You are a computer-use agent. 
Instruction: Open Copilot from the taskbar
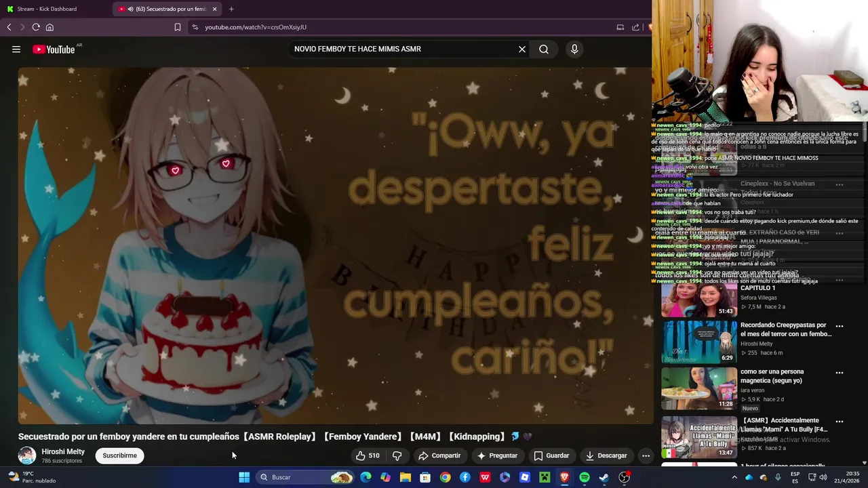pos(386,477)
